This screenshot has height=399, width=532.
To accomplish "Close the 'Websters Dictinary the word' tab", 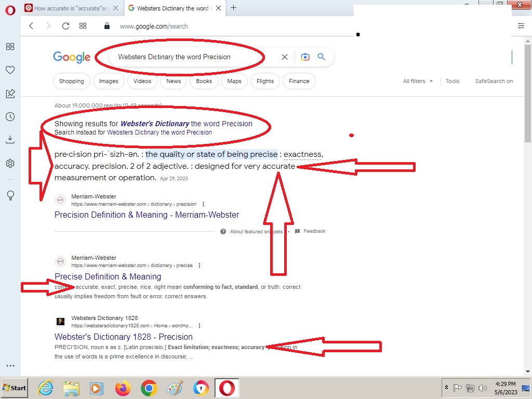I will click(219, 8).
